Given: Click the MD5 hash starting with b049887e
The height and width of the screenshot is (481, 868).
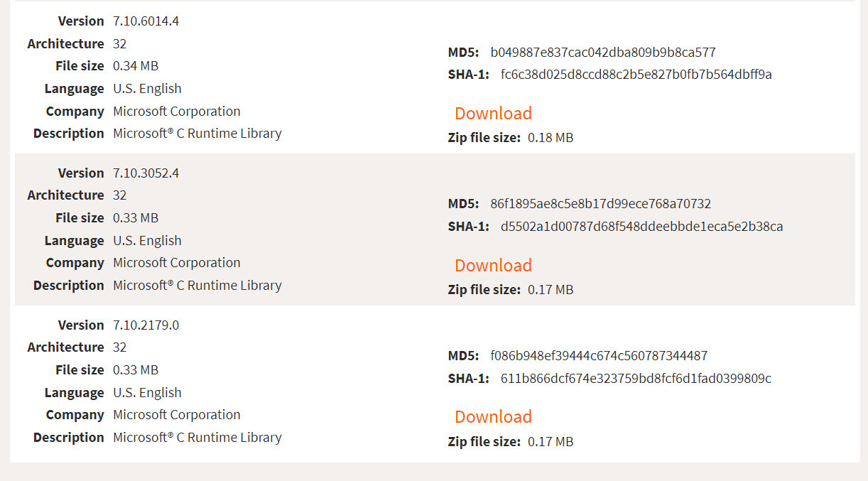Looking at the screenshot, I should tap(602, 53).
